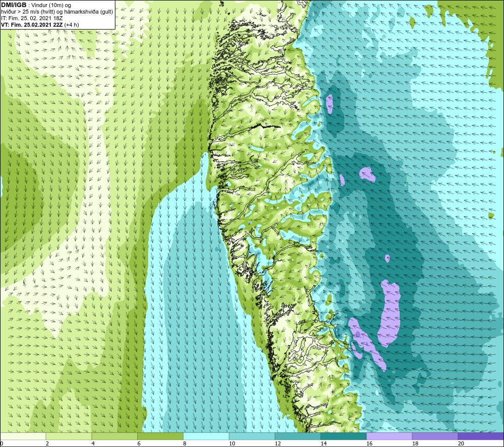Image resolution: width=504 pixels, height=447 pixels.
Task: Click the "8" legend scale label
Action: click(184, 443)
